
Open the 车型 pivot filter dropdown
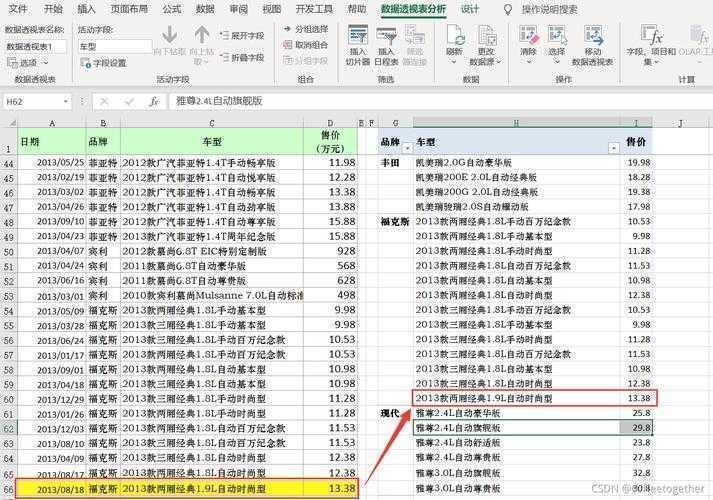click(x=614, y=148)
